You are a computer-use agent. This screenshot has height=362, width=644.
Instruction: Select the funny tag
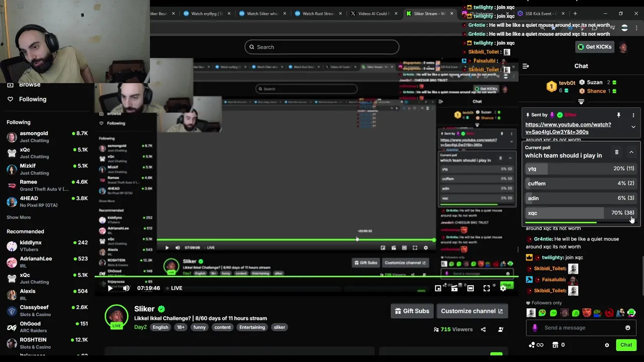coord(199,327)
